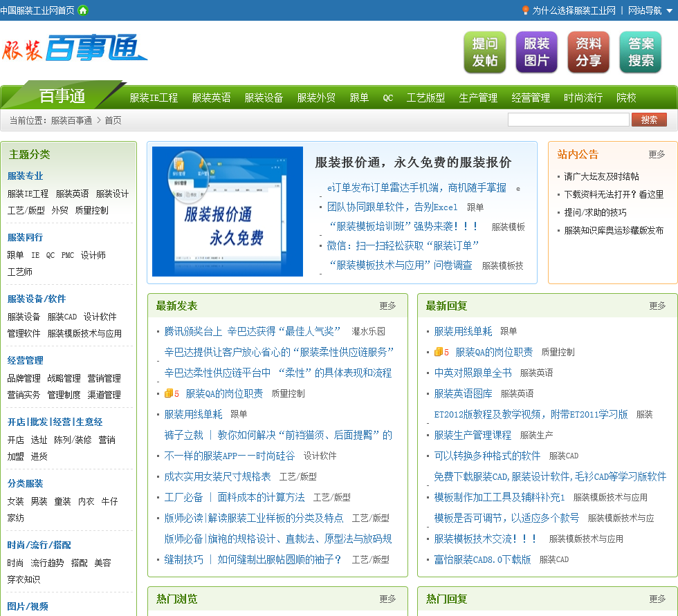Open 更多 in 热门回复 panel
This screenshot has width=678, height=616.
pyautogui.click(x=657, y=599)
